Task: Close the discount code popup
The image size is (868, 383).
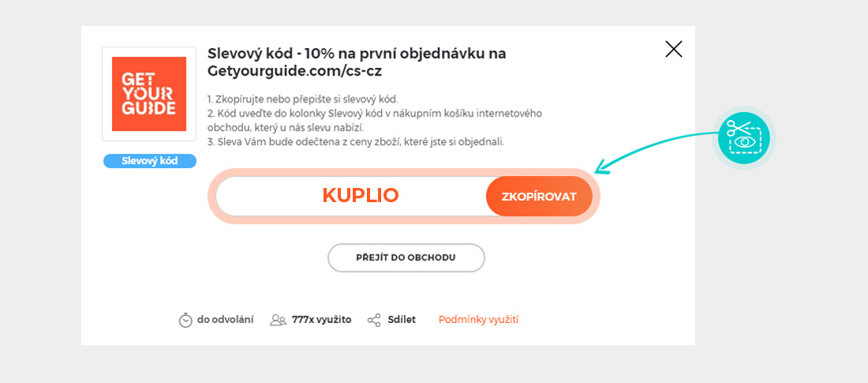Action: [x=673, y=50]
